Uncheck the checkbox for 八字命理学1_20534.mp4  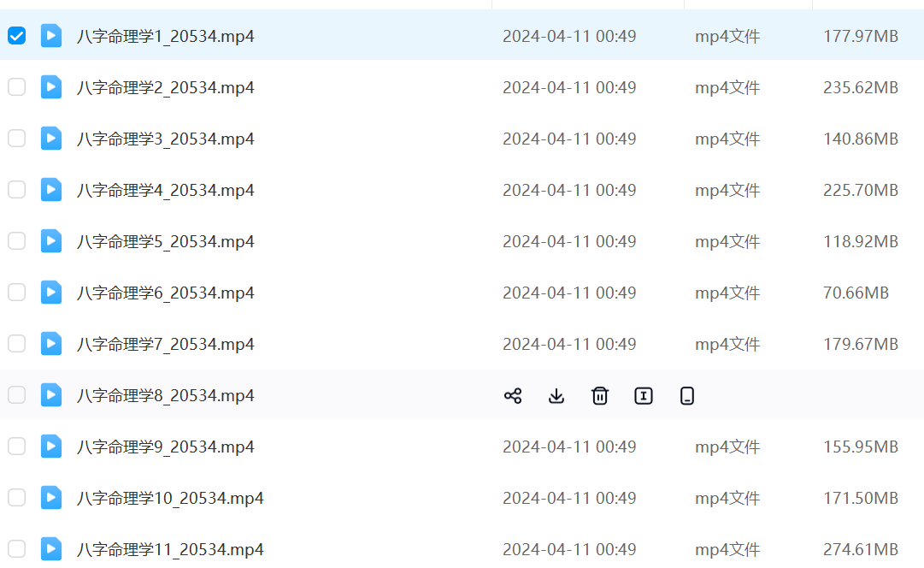coord(16,36)
